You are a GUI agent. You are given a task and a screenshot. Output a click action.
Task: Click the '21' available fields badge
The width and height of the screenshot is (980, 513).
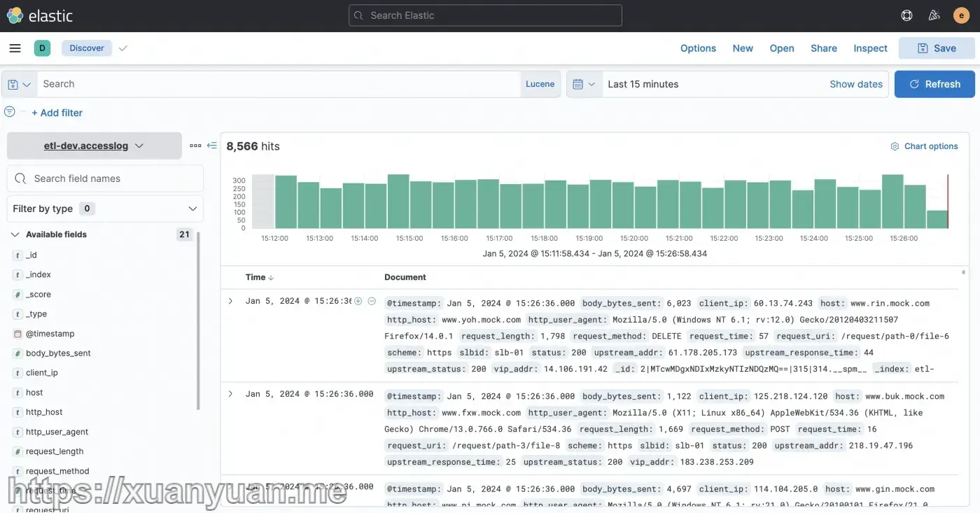pos(184,234)
